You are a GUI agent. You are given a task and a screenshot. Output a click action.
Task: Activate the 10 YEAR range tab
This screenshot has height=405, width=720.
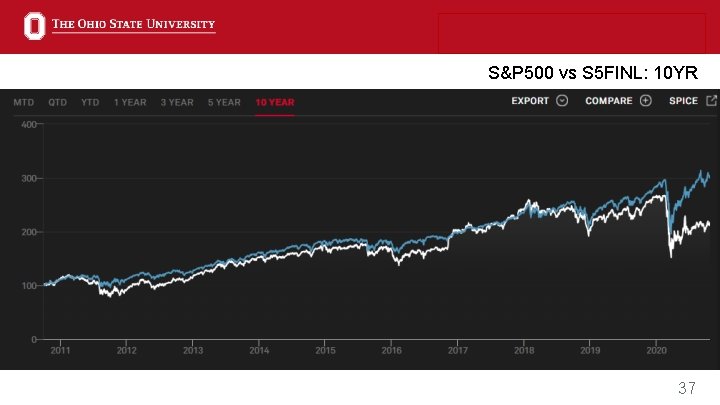pyautogui.click(x=275, y=102)
